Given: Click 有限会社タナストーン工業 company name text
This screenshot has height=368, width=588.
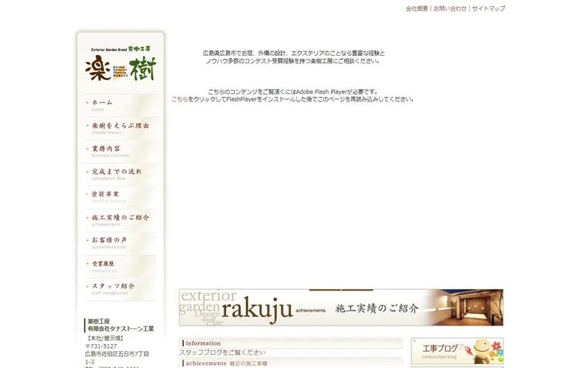Looking at the screenshot, I should [x=121, y=329].
